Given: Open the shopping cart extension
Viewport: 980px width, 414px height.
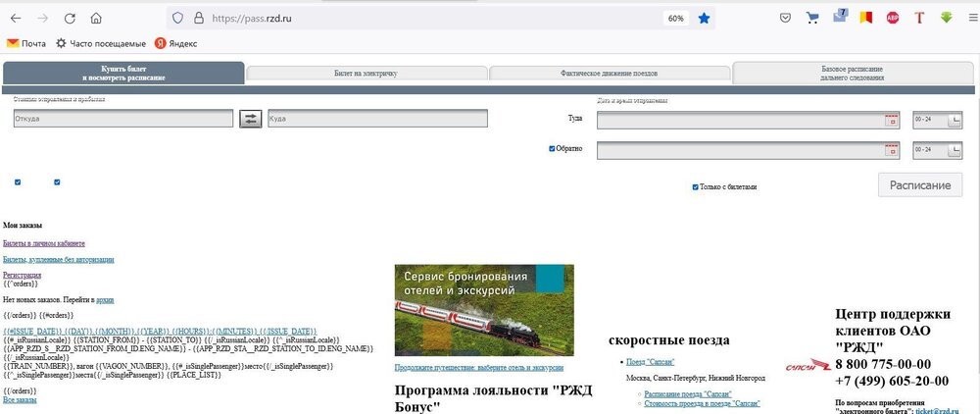Looking at the screenshot, I should pos(812,18).
